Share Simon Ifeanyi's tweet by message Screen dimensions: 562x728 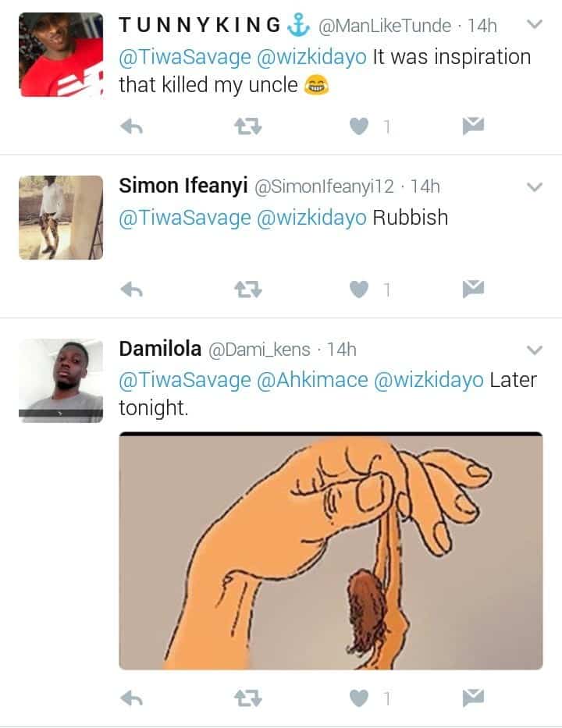point(473,289)
